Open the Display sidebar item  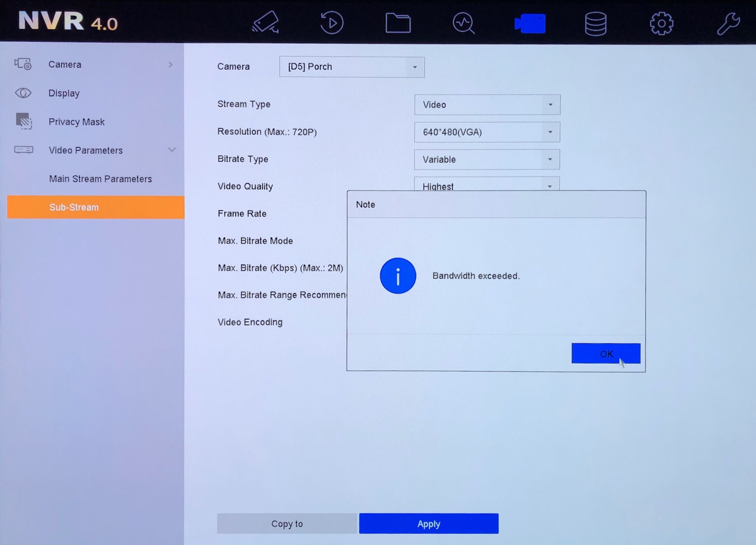(x=64, y=93)
